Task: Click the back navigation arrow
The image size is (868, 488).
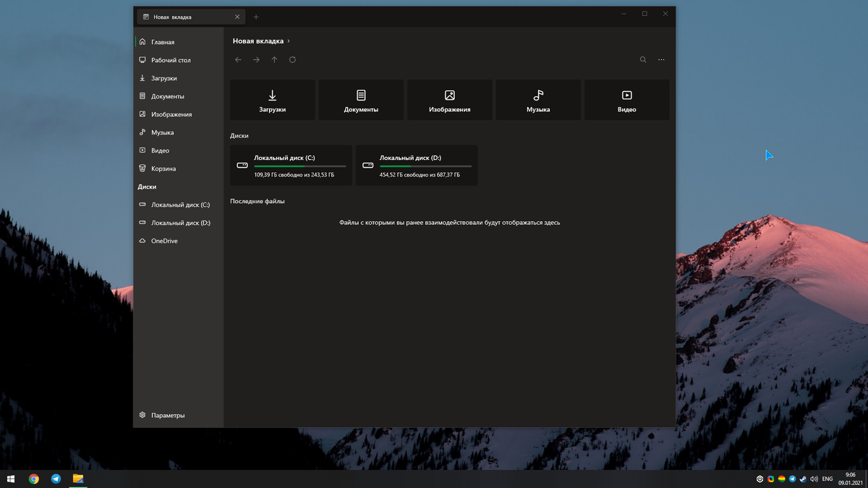Action: (238, 60)
